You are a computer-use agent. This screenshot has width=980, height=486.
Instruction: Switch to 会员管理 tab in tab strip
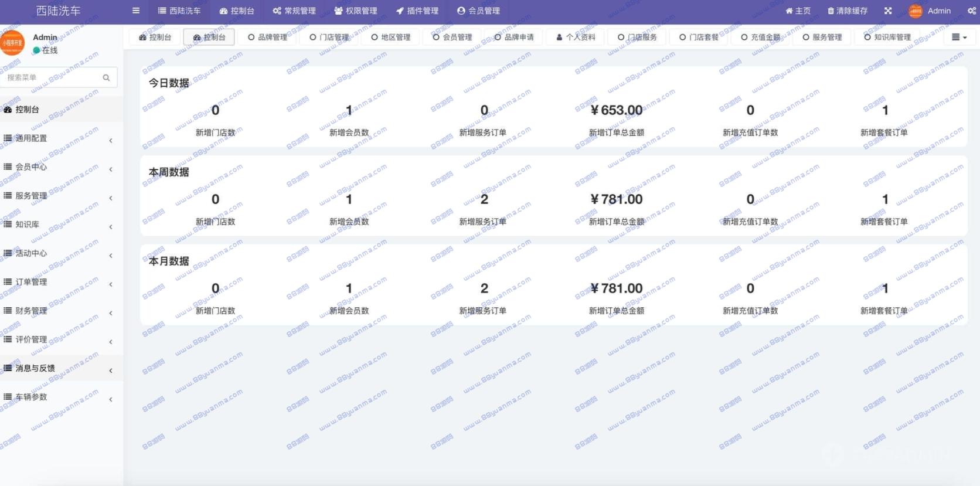[x=452, y=37]
